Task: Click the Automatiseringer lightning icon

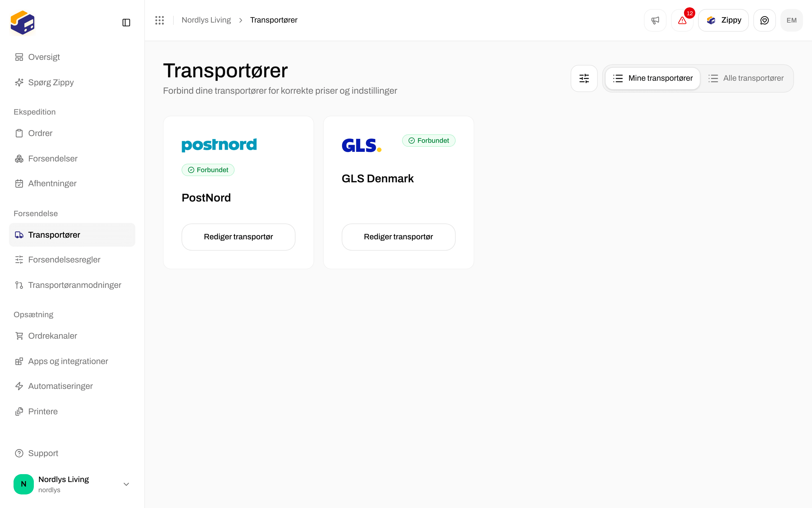Action: [x=19, y=386]
